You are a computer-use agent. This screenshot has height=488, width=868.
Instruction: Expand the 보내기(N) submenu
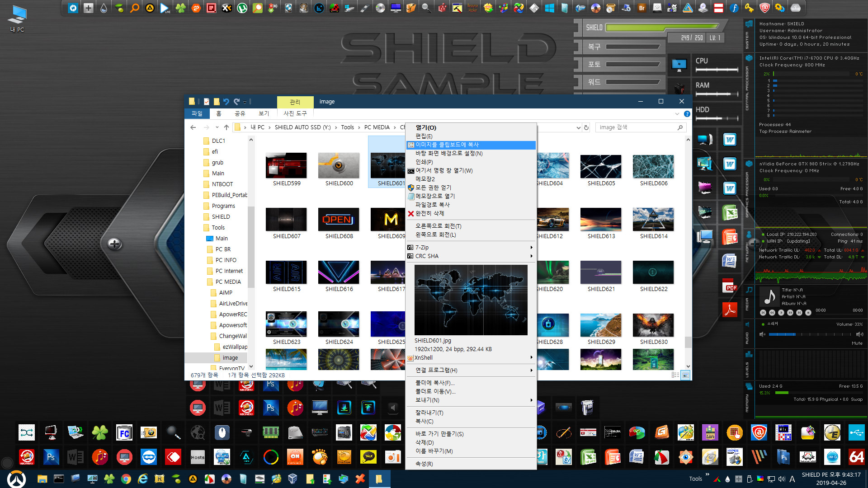click(x=471, y=400)
